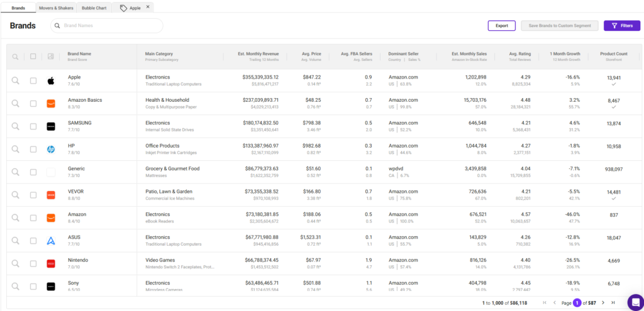This screenshot has height=311, width=644.
Task: Toggle the select-all checkbox in header
Action: click(x=33, y=57)
